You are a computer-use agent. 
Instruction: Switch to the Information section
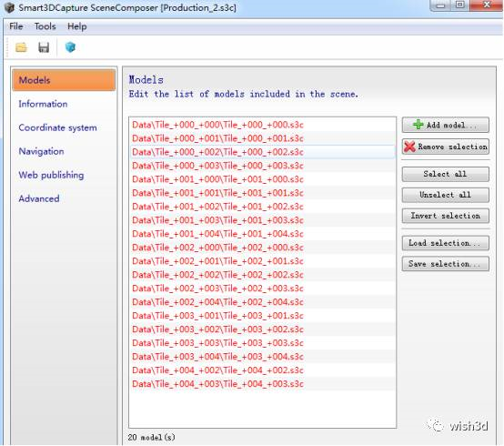click(43, 104)
